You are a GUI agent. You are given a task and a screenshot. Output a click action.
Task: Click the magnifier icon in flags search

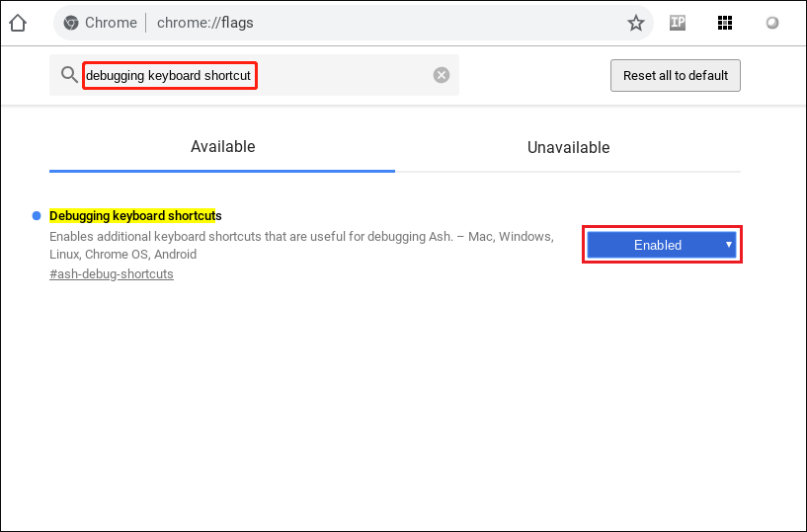click(68, 75)
